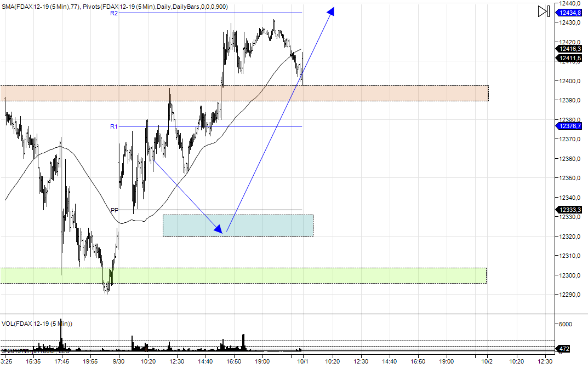Select the SMA and Pivots indicator label
588x369 pixels.
(115, 7)
